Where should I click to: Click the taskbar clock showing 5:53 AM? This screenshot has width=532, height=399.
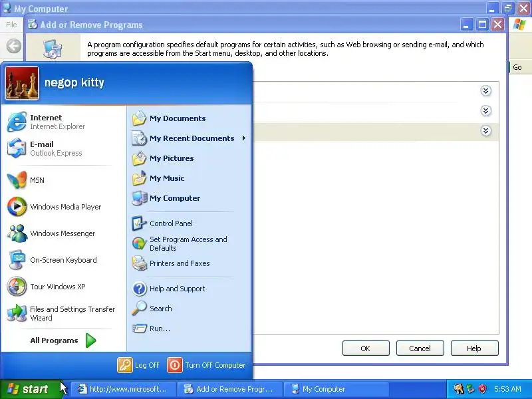click(x=507, y=389)
